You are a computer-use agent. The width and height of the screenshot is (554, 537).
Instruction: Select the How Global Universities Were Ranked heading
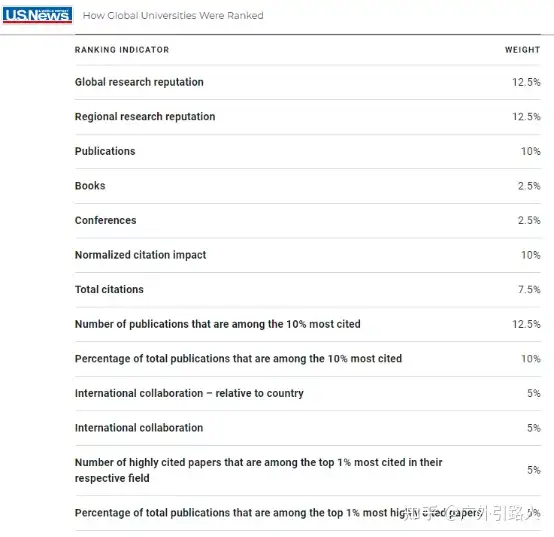pyautogui.click(x=173, y=16)
